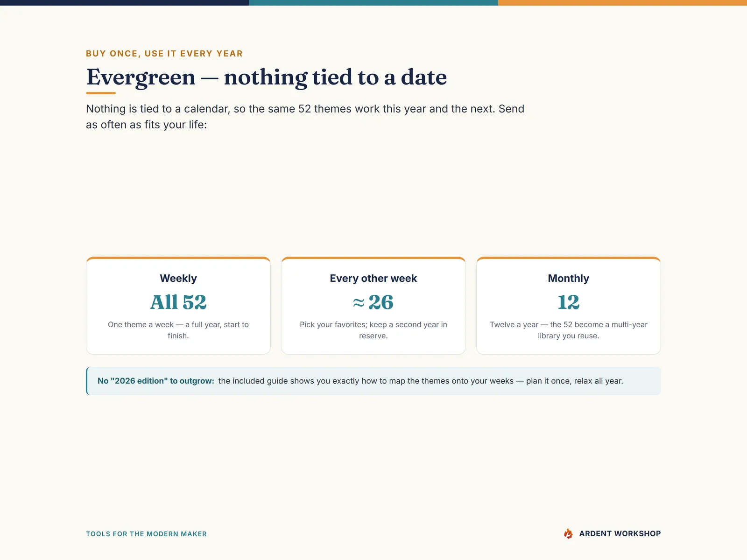
Task: Click the Twelve a year description
Action: click(569, 330)
